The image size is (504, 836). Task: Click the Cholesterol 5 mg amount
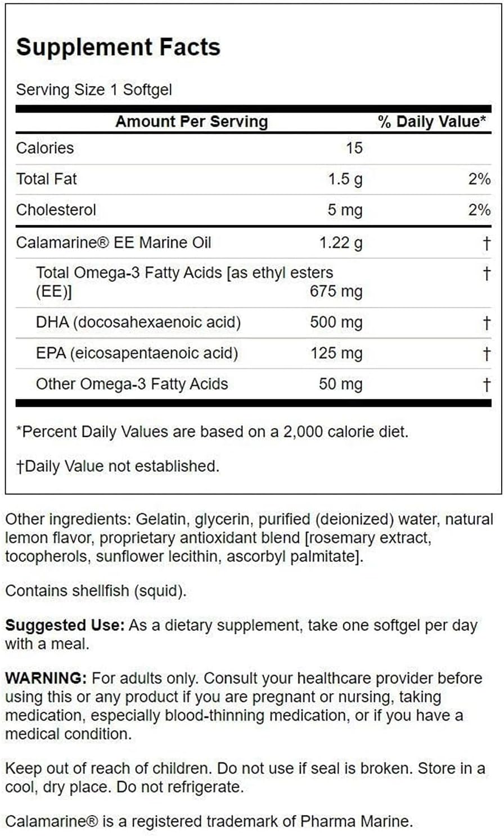pyautogui.click(x=345, y=210)
